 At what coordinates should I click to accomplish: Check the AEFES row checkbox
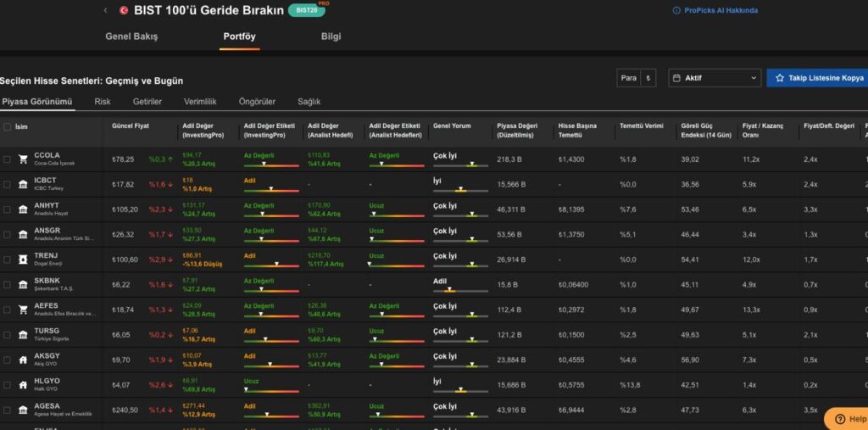click(7, 310)
